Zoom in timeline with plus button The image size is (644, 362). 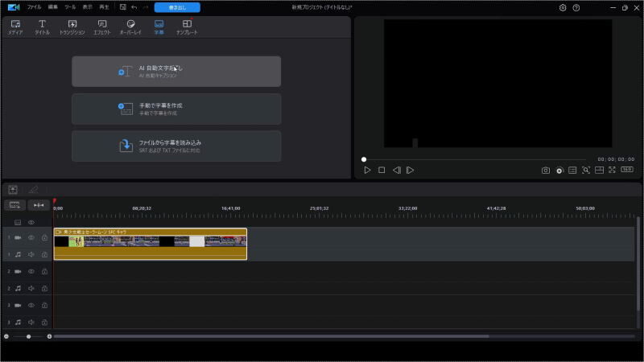pyautogui.click(x=49, y=336)
